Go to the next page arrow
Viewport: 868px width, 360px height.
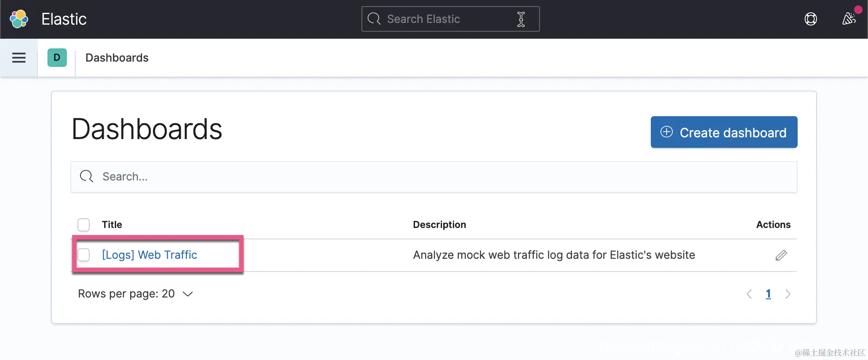coord(788,294)
